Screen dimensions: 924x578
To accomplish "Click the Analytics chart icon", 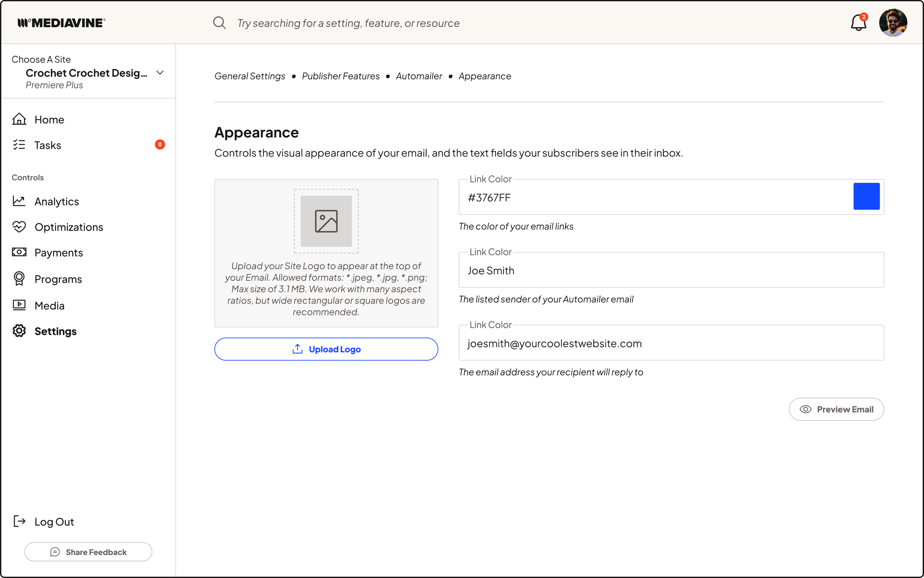I will (x=19, y=201).
